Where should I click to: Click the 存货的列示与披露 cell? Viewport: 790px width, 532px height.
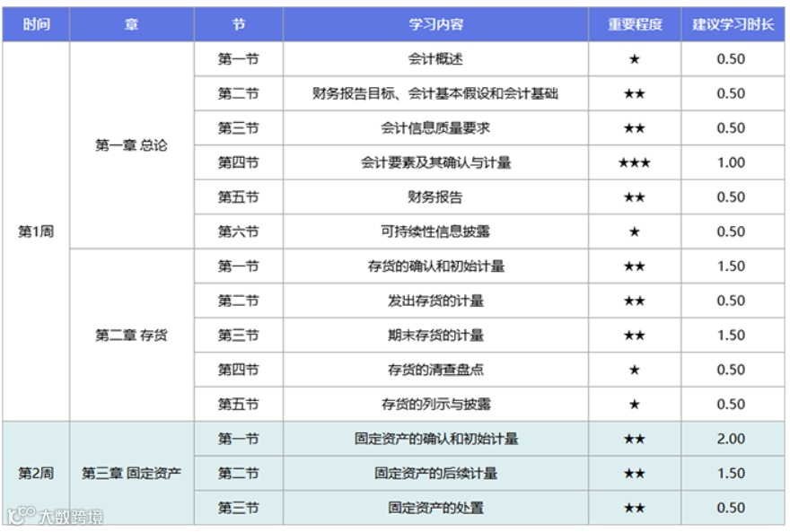[x=435, y=405]
